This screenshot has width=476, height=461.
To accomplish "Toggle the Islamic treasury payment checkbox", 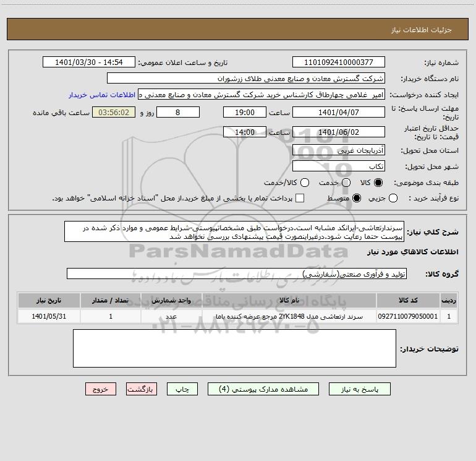I will click(300, 198).
